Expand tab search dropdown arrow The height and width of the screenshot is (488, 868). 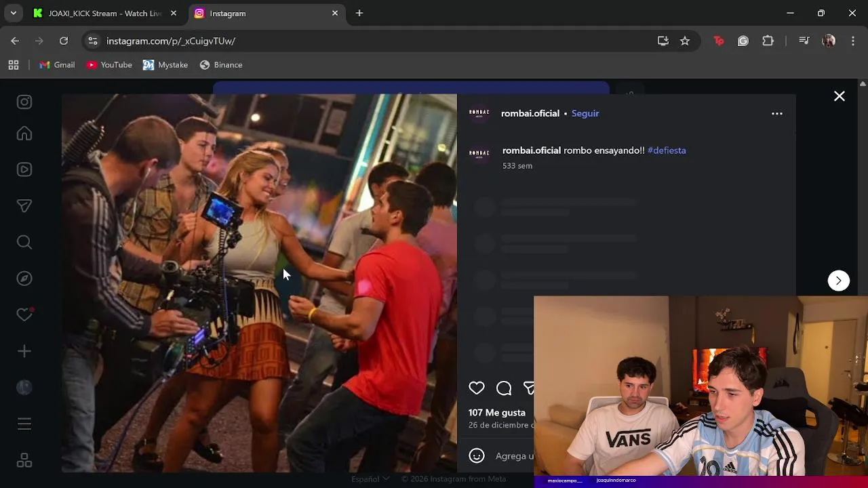click(14, 13)
